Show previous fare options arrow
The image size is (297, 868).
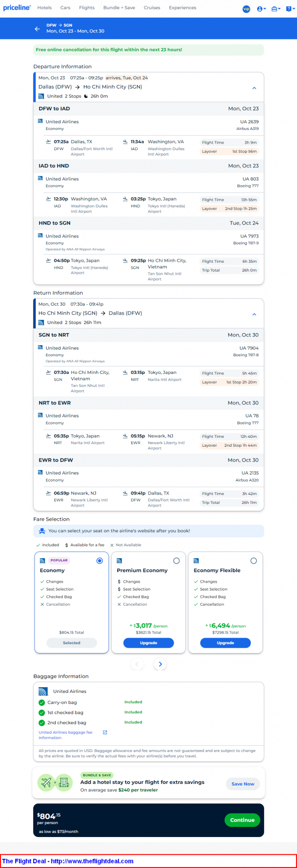point(137,664)
